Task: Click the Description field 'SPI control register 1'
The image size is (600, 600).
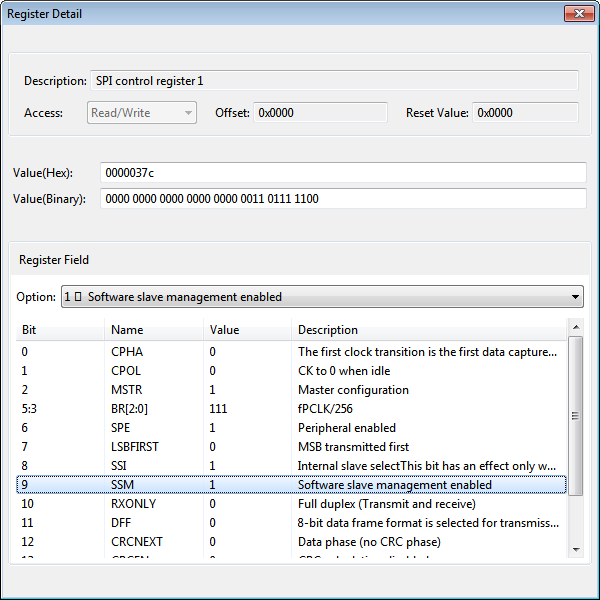Action: 334,81
